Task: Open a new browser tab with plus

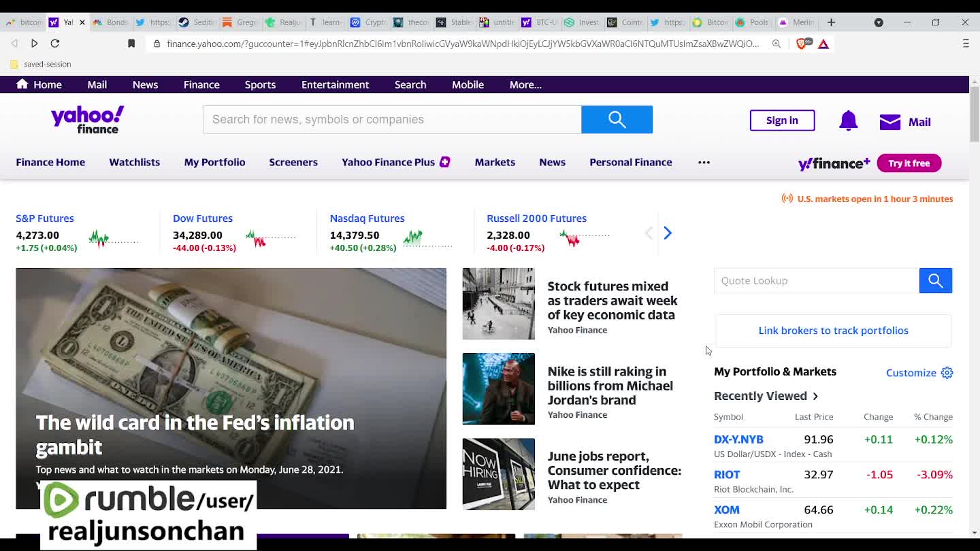Action: pyautogui.click(x=831, y=22)
